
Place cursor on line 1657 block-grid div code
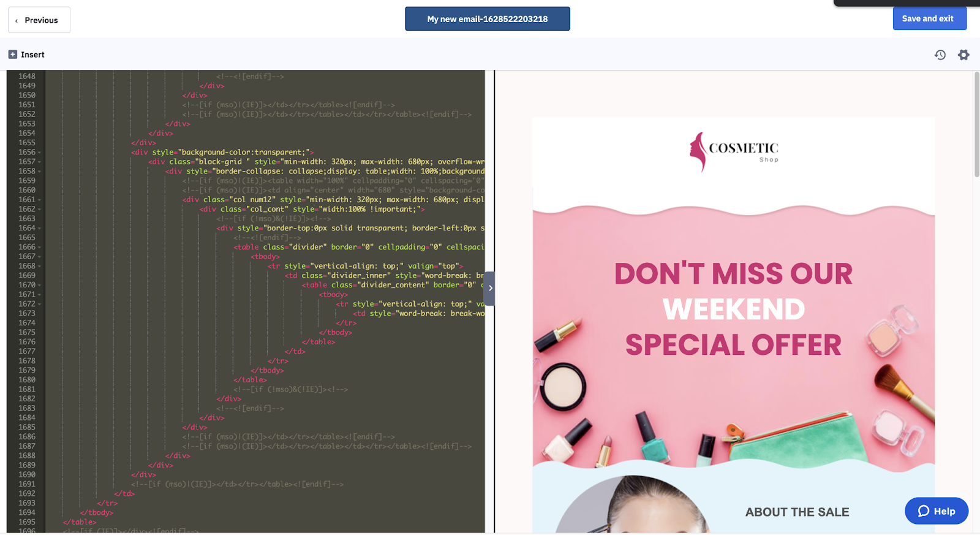tap(316, 162)
